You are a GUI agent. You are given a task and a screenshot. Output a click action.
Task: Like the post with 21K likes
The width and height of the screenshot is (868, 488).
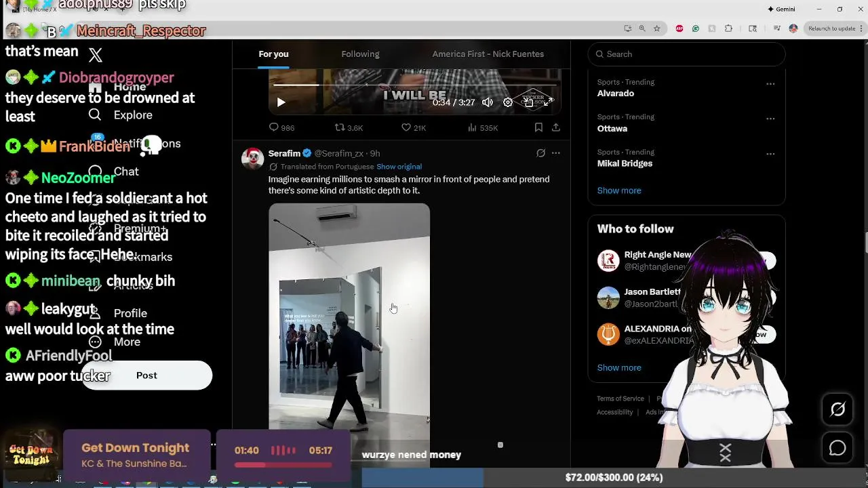[413, 127]
